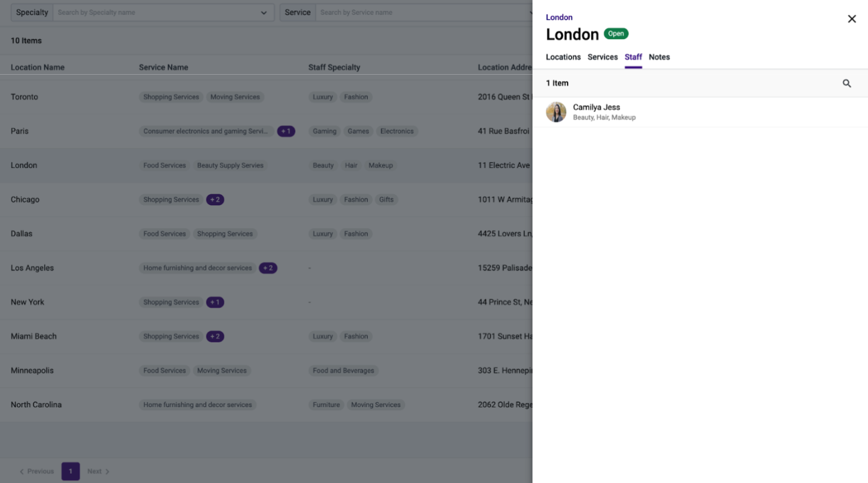
Task: Select the Notes tab
Action: point(659,57)
